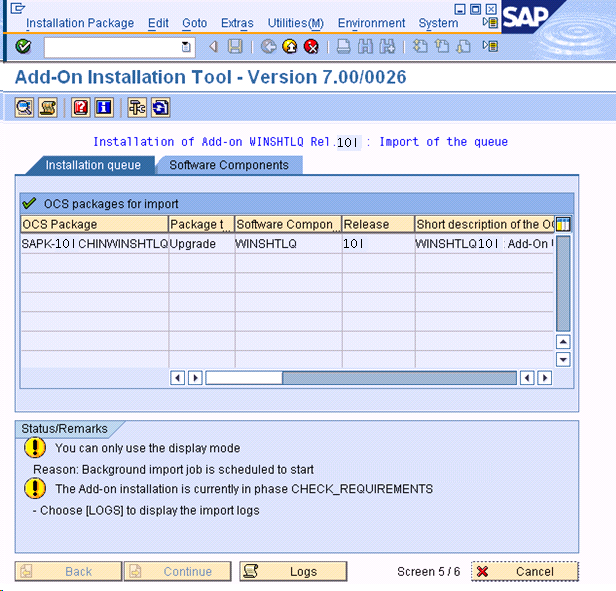Switch to the Installation queue tab

(93, 165)
